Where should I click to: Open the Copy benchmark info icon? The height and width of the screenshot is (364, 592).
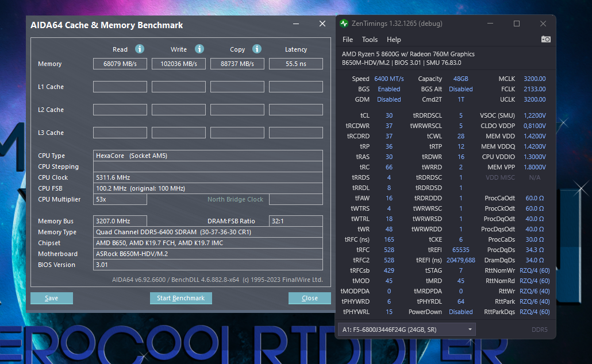256,49
